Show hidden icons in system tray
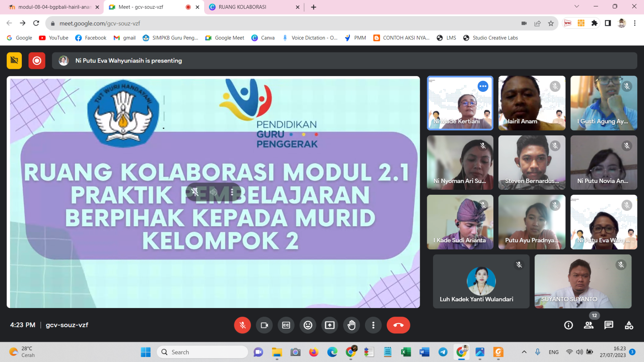 click(x=524, y=352)
